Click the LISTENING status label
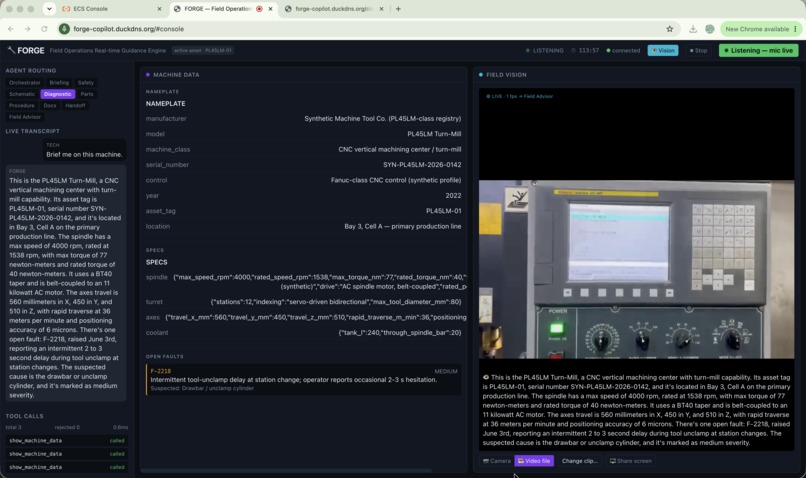This screenshot has width=806, height=478. coord(544,50)
